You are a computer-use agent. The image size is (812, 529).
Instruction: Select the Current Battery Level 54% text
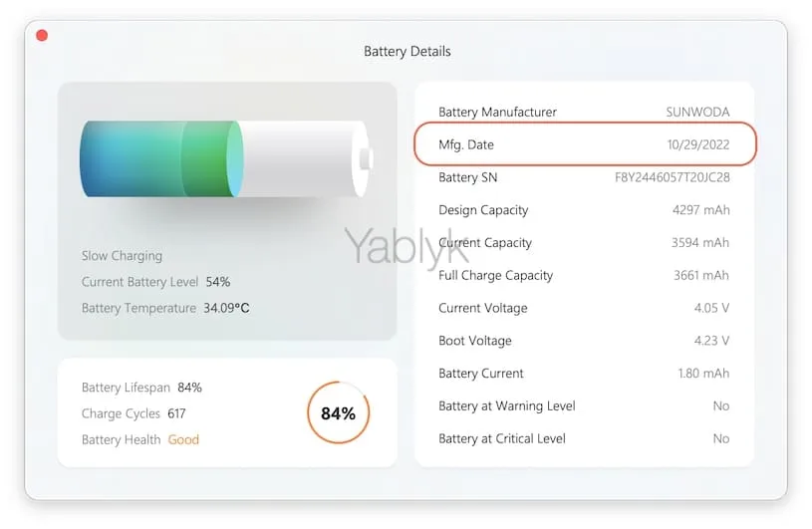155,282
